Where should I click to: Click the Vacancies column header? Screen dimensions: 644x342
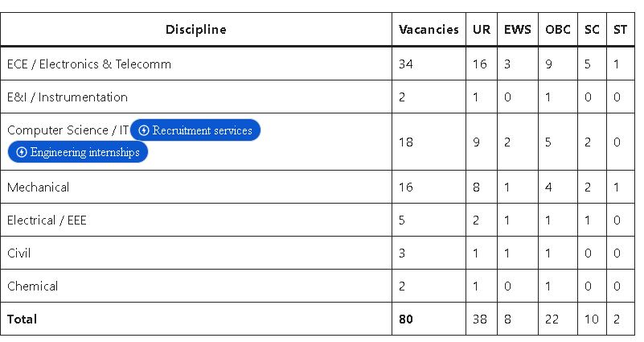click(x=429, y=30)
